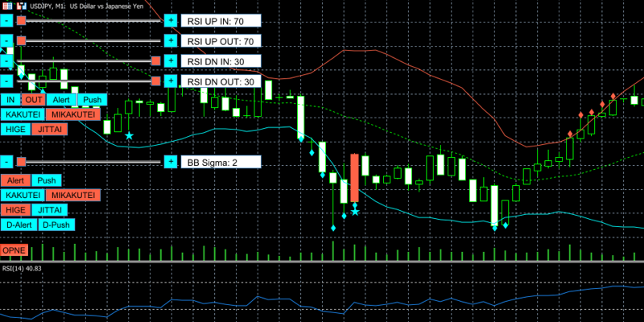Select HIGE in the RSI settings panel
644x322 pixels.
[16, 129]
